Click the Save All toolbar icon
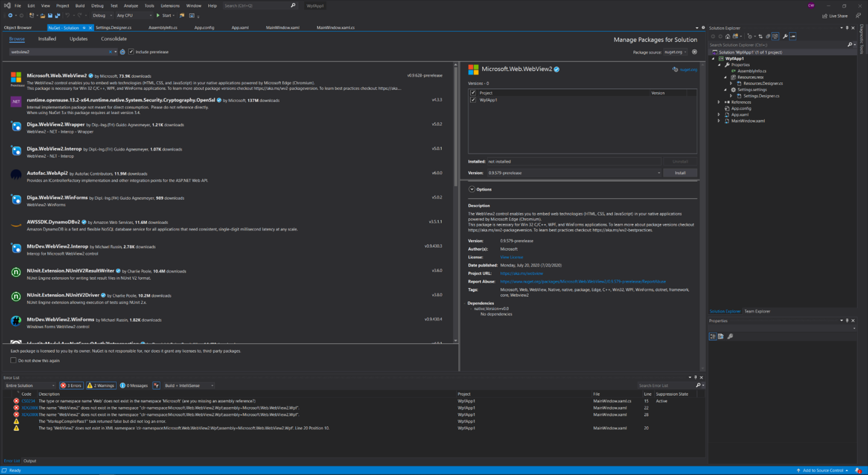Viewport: 868px width, 475px height. (58, 16)
